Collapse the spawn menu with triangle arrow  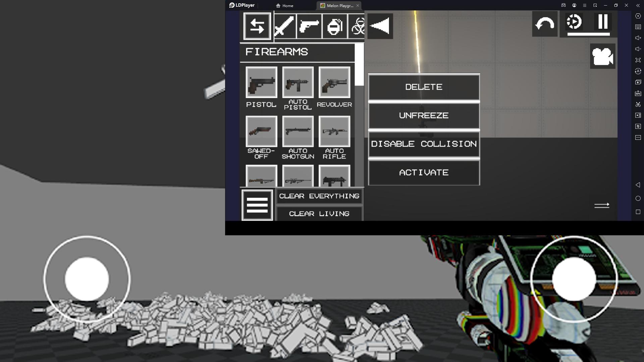coord(380,26)
